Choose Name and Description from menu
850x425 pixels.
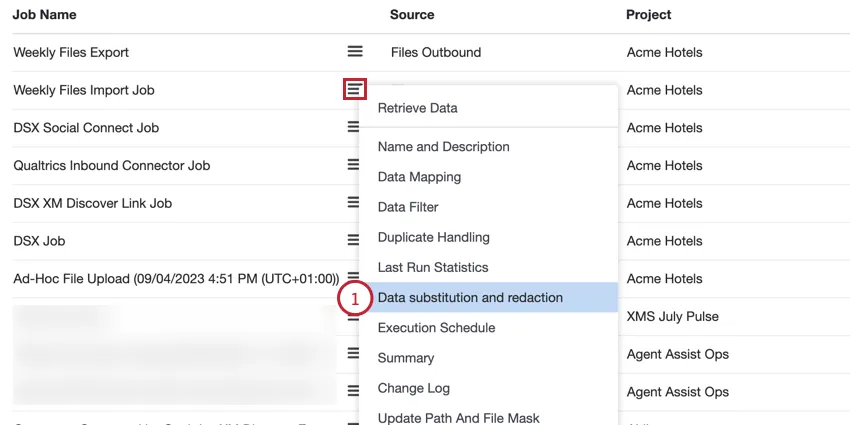pyautogui.click(x=444, y=147)
